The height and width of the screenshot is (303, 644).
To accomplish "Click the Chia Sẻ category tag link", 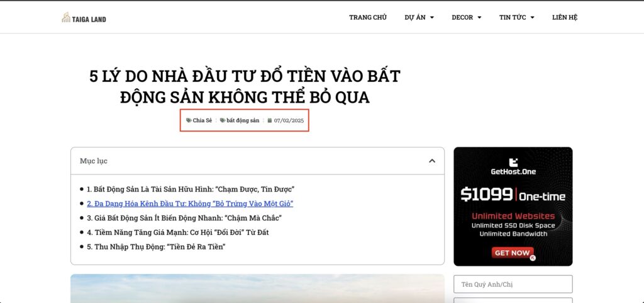I will (x=202, y=120).
